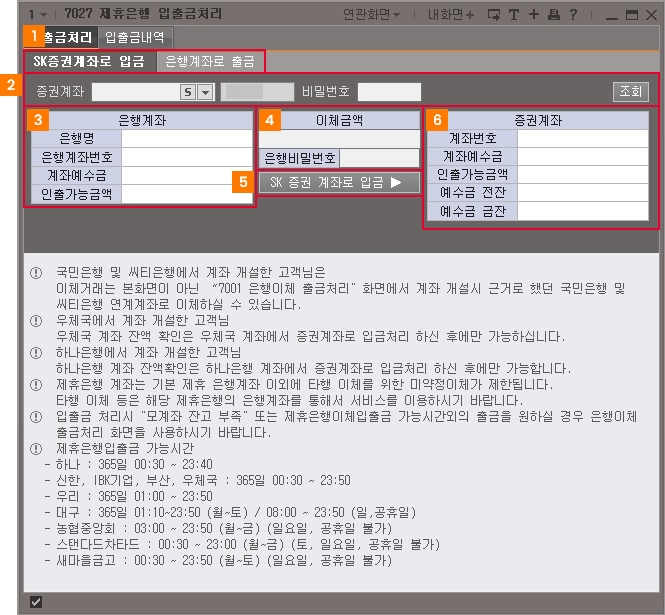The image size is (665, 615).
Task: Click the gray account name field beside 증권계좌
Action: 257,92
